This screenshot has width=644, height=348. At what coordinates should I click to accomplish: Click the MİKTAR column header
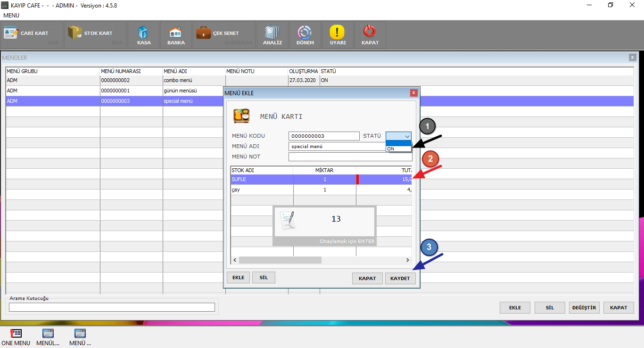[324, 170]
